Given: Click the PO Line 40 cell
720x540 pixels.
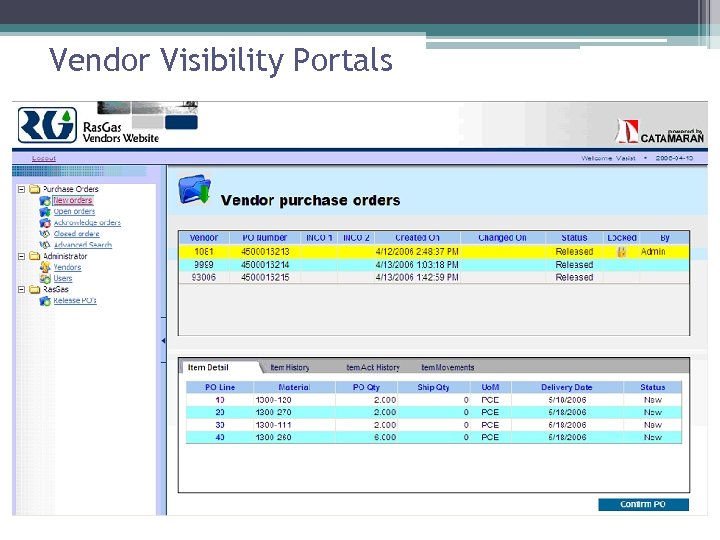Looking at the screenshot, I should coord(220,438).
